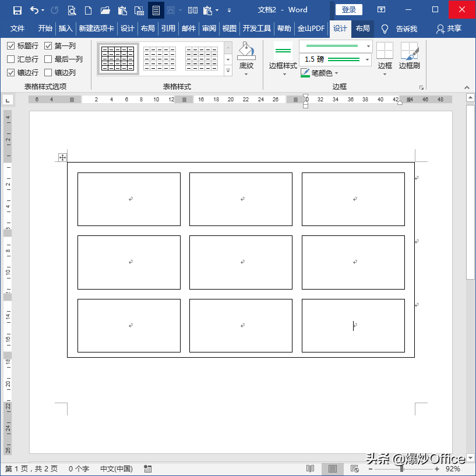The height and width of the screenshot is (476, 476).
Task: Click the Undo icon in quick access toolbar
Action: (33, 10)
